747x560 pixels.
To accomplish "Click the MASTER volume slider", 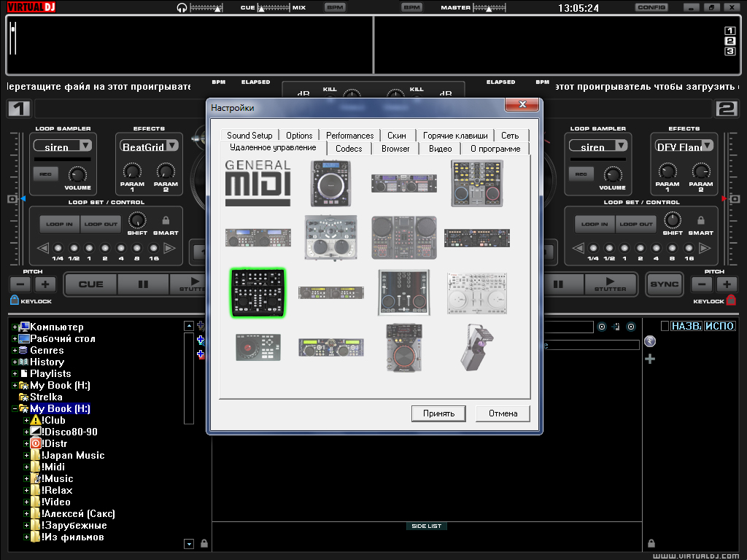I will tap(489, 7).
